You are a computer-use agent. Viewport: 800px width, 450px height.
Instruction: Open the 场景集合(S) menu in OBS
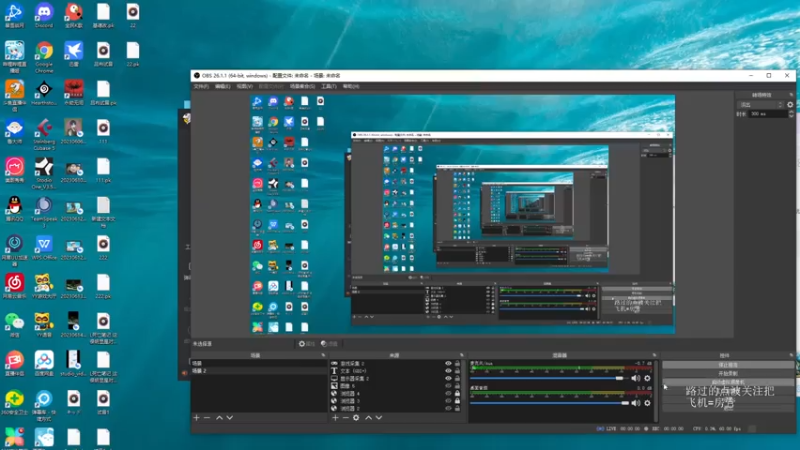(x=302, y=86)
